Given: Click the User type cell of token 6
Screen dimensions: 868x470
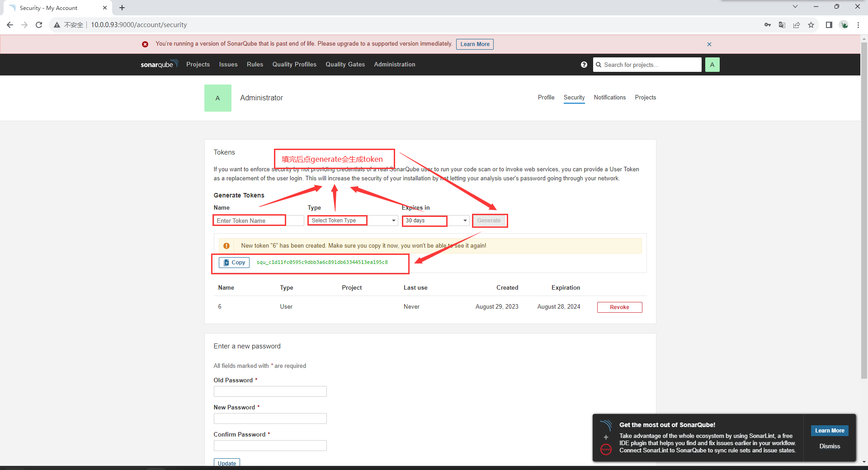Looking at the screenshot, I should coord(286,307).
